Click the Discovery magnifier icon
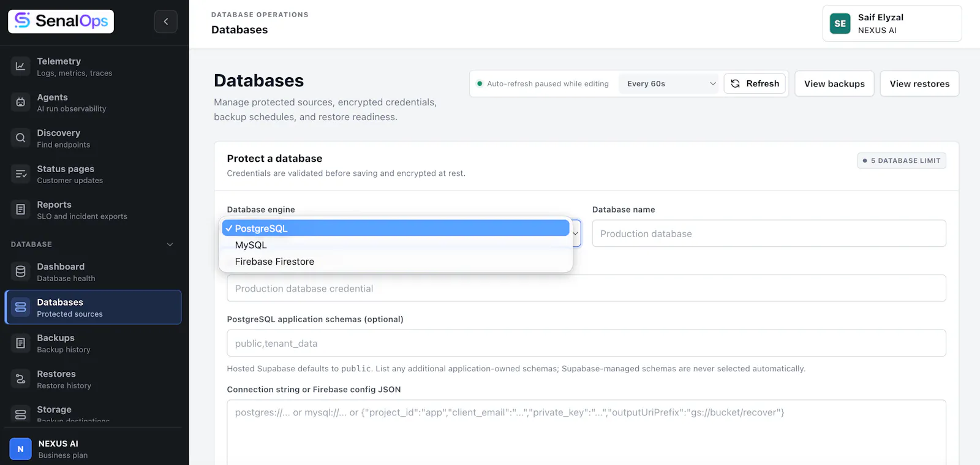This screenshot has width=980, height=465. coord(20,138)
